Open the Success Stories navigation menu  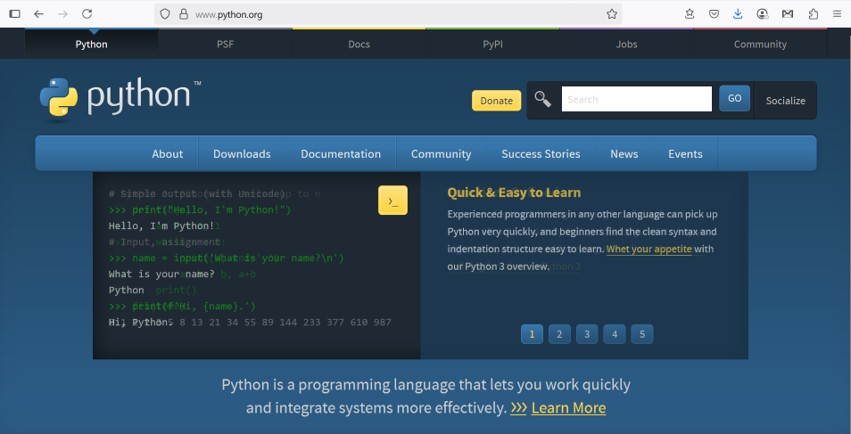pos(541,154)
